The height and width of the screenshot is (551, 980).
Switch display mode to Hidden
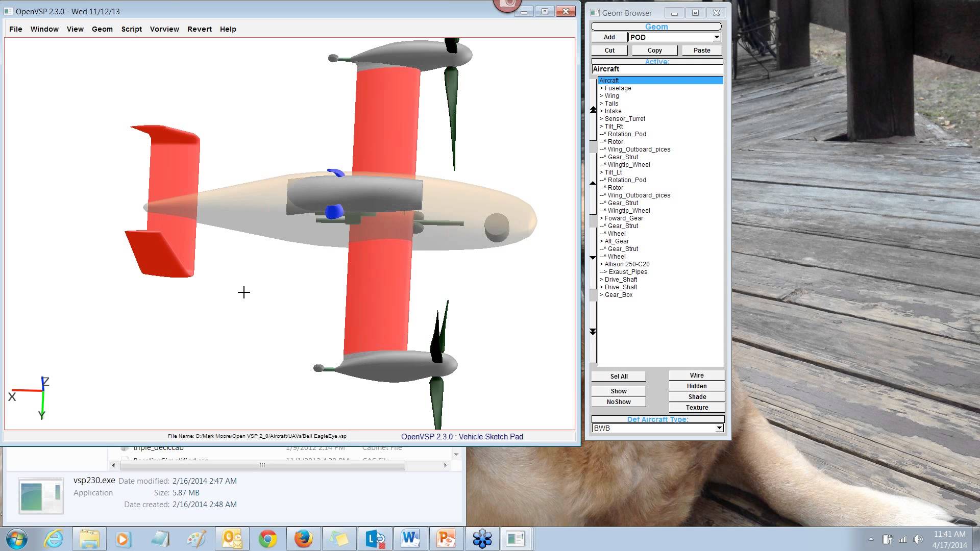(x=696, y=386)
